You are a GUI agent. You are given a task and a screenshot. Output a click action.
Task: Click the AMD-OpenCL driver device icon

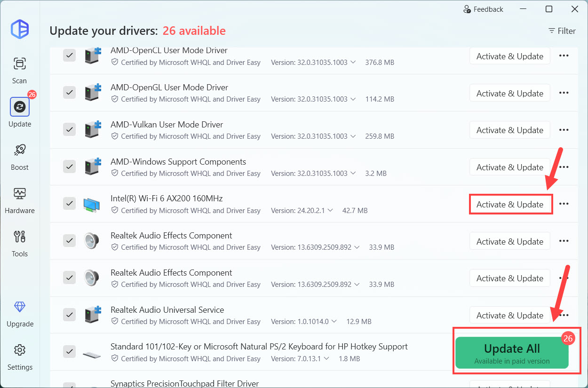tap(93, 55)
